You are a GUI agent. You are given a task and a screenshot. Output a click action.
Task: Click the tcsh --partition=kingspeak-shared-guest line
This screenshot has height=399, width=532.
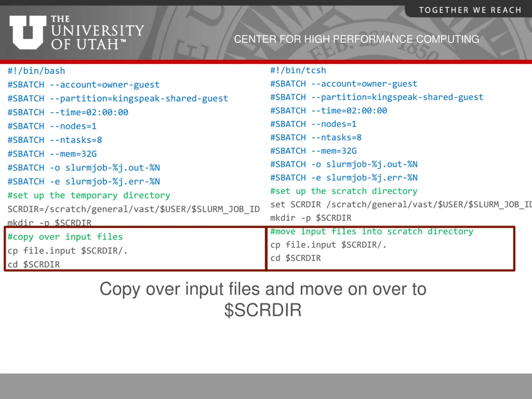click(x=377, y=97)
